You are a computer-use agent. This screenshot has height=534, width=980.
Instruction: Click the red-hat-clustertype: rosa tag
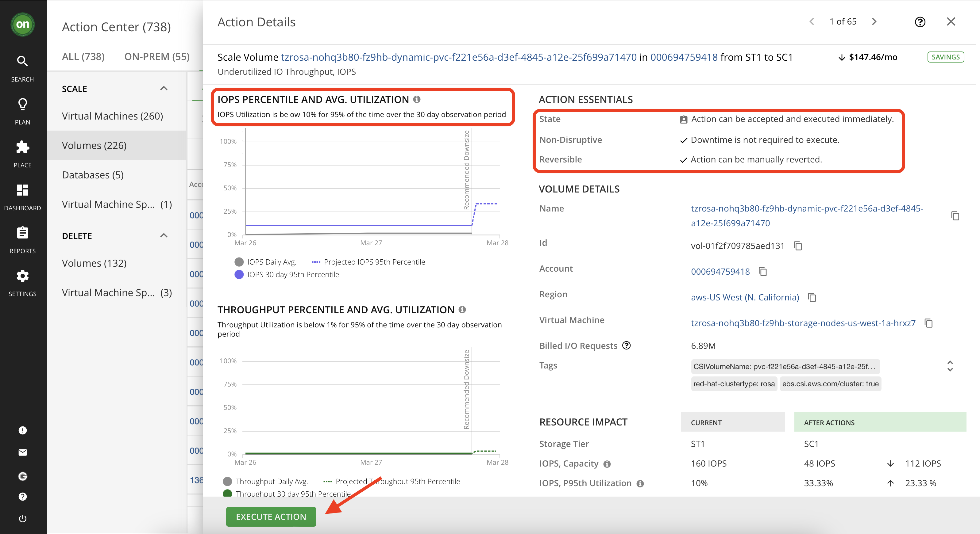734,383
